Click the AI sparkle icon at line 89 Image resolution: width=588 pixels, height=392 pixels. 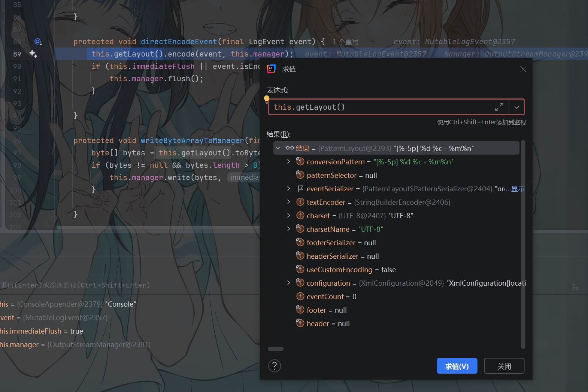[x=33, y=54]
